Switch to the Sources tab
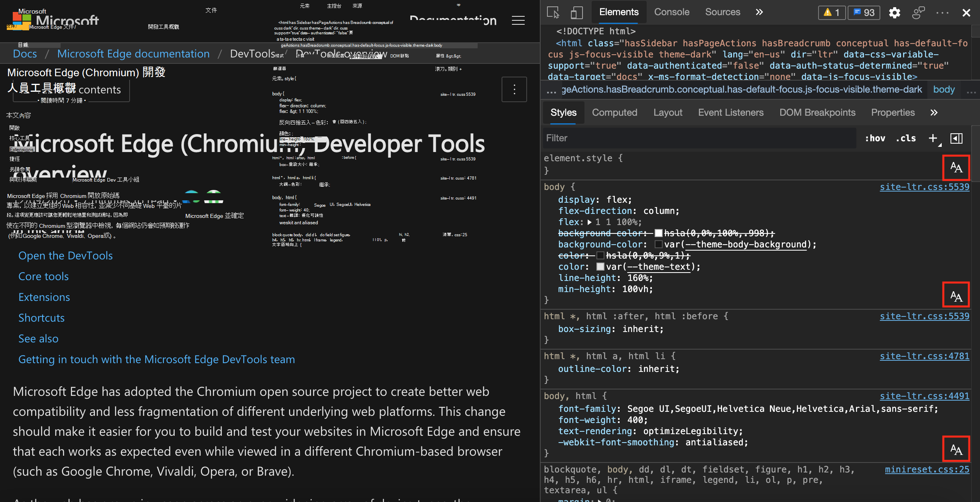Viewport: 980px width, 502px height. (x=722, y=12)
